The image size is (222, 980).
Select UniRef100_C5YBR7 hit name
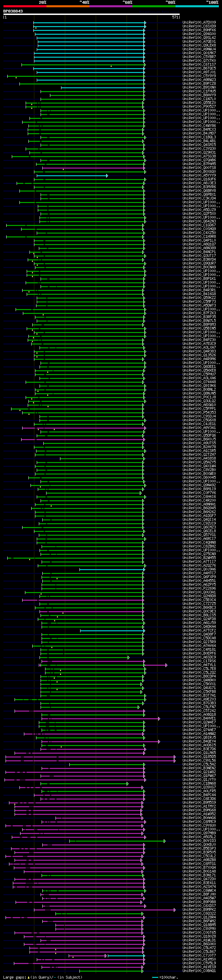[x=199, y=57]
